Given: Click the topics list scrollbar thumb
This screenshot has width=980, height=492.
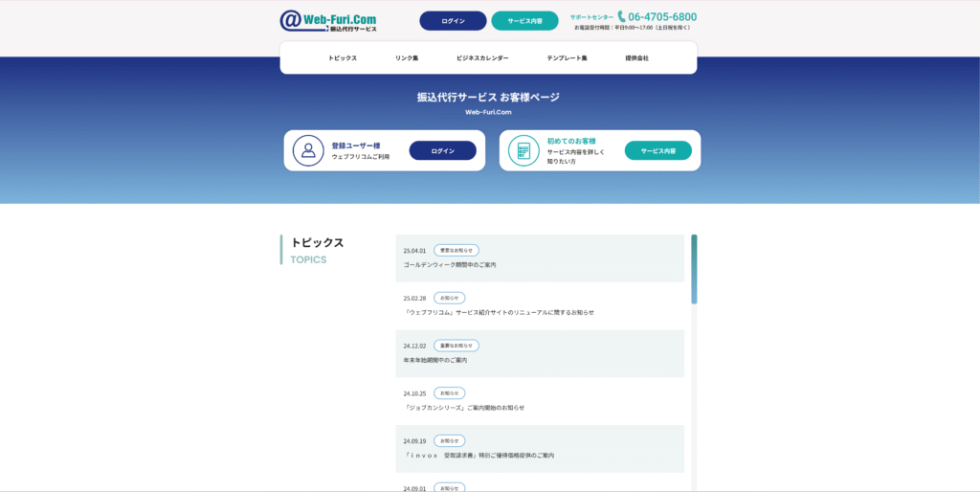Looking at the screenshot, I should coord(694,269).
